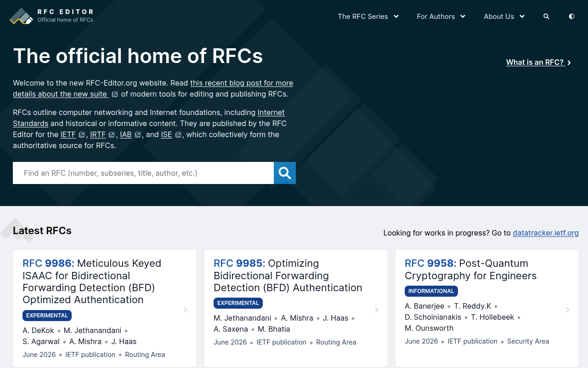588x368 pixels.
Task: Click author name A. Banerjee
Action: pyautogui.click(x=424, y=306)
